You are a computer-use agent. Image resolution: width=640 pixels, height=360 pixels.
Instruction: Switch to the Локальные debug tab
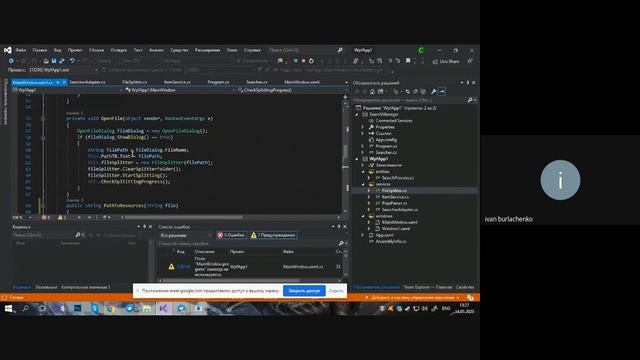(46, 287)
